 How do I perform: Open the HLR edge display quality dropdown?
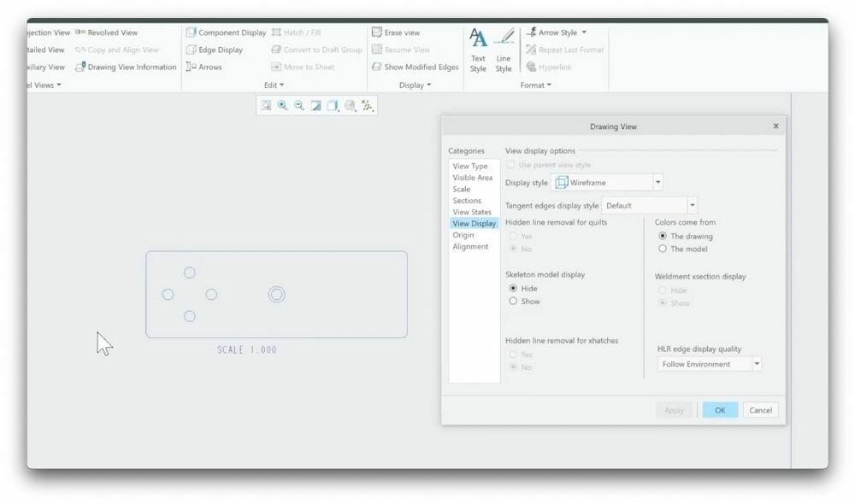pyautogui.click(x=756, y=363)
